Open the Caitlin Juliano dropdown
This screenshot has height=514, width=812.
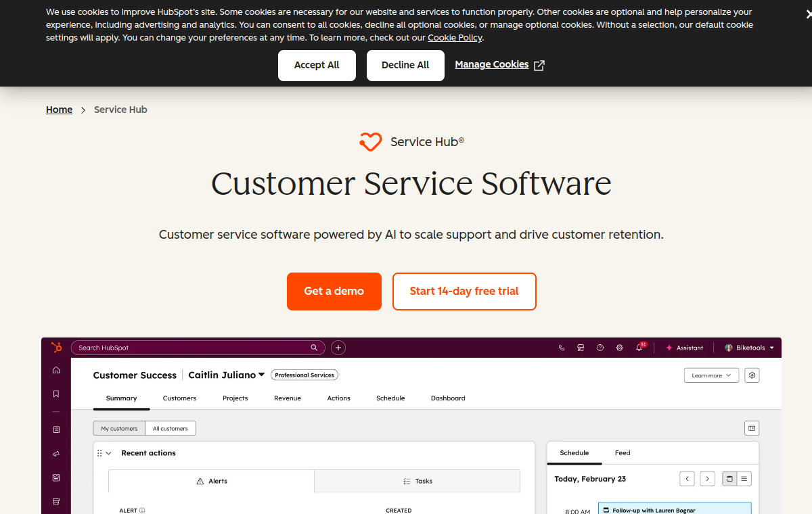227,375
